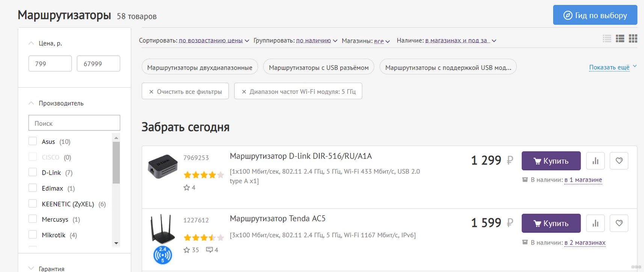This screenshot has height=272, width=644.
Task: Click product code 7969253
Action: pyautogui.click(x=196, y=158)
